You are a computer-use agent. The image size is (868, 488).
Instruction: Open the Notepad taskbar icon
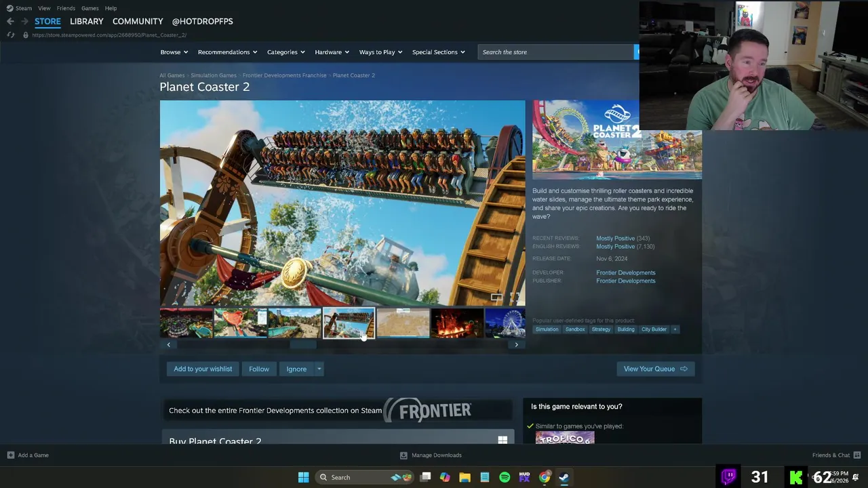coord(485,477)
